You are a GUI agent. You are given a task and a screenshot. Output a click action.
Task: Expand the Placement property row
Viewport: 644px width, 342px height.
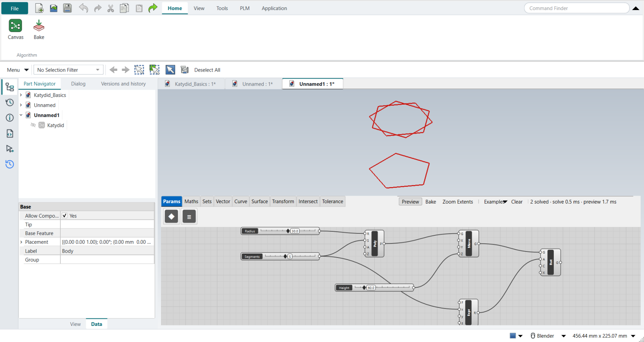[21, 242]
